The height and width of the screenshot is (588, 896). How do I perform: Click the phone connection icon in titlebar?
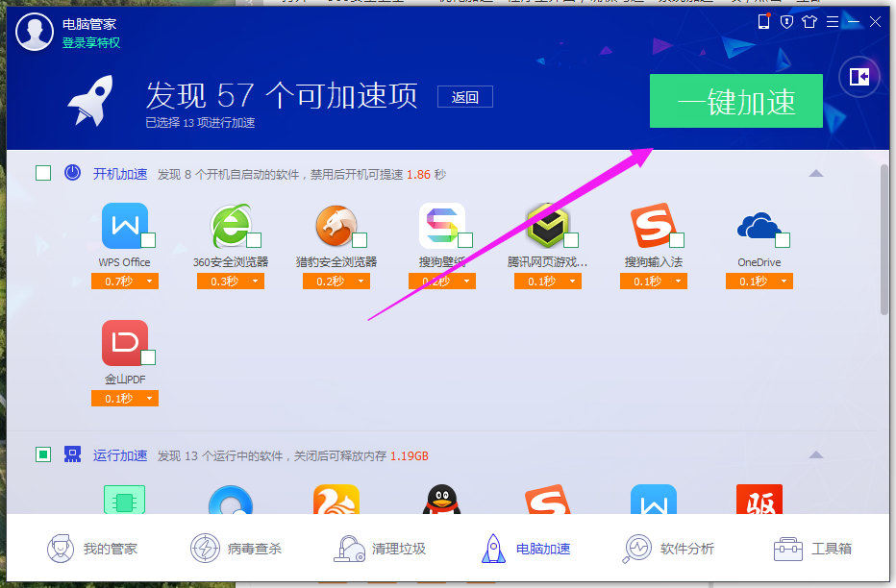tap(764, 20)
